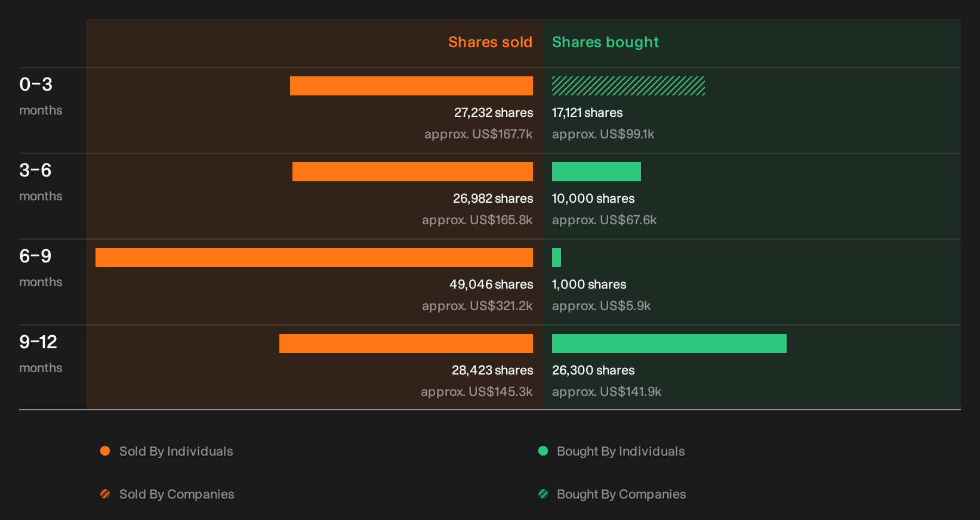
Task: Select the 10,000 shares value
Action: click(593, 199)
